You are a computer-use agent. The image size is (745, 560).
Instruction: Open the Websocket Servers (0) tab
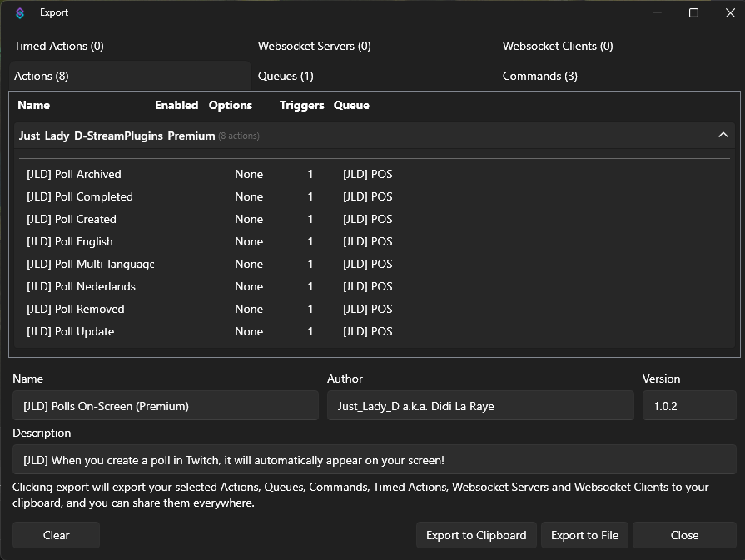314,46
